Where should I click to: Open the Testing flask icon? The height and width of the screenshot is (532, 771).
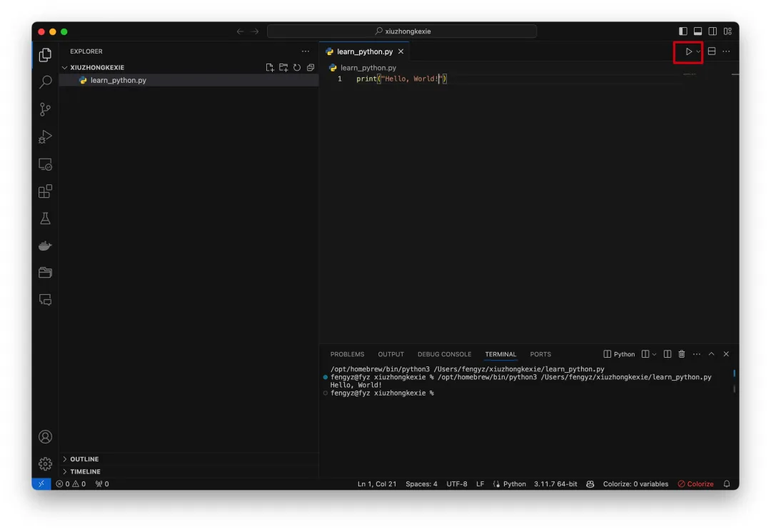45,219
